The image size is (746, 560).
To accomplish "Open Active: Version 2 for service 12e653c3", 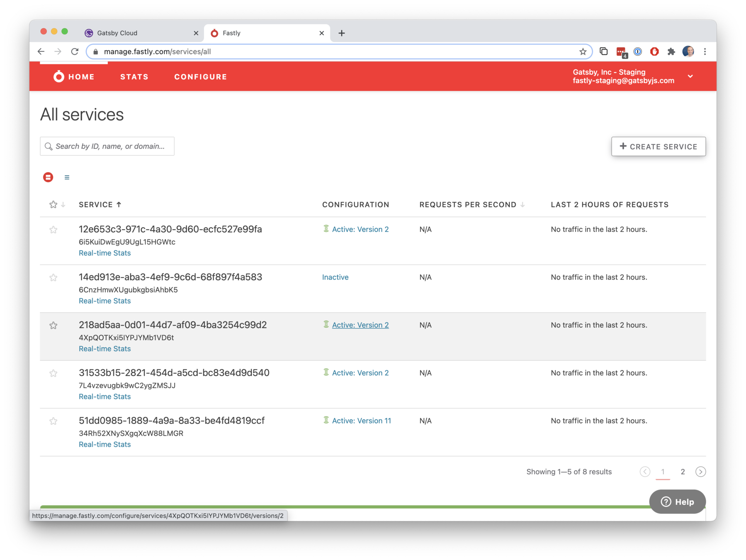I will [x=360, y=229].
